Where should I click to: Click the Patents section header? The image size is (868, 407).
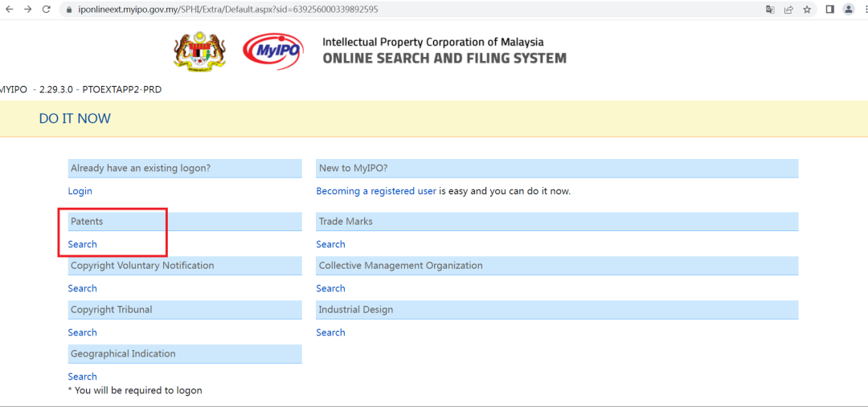coord(185,222)
